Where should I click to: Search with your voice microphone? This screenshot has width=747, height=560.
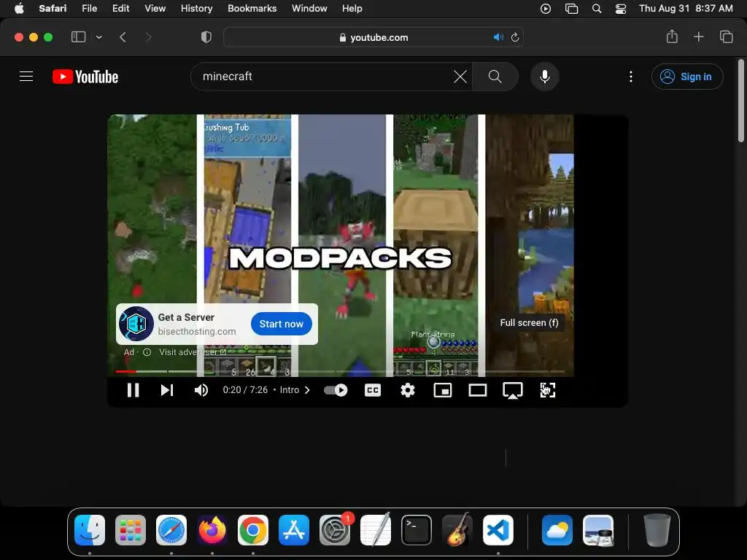[544, 76]
